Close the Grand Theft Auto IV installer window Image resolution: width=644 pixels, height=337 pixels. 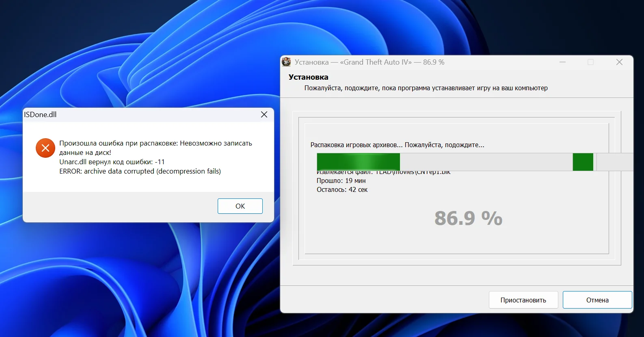(619, 62)
